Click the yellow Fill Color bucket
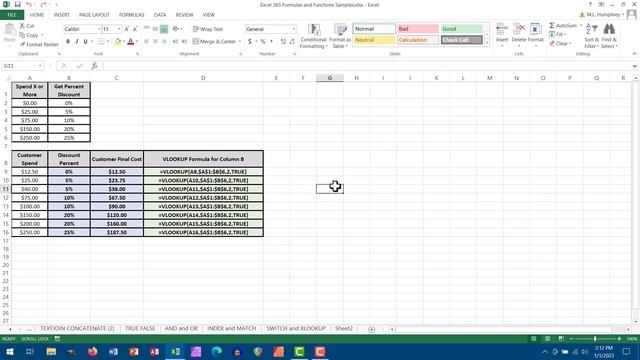Image resolution: width=640 pixels, height=360 pixels. click(x=118, y=41)
